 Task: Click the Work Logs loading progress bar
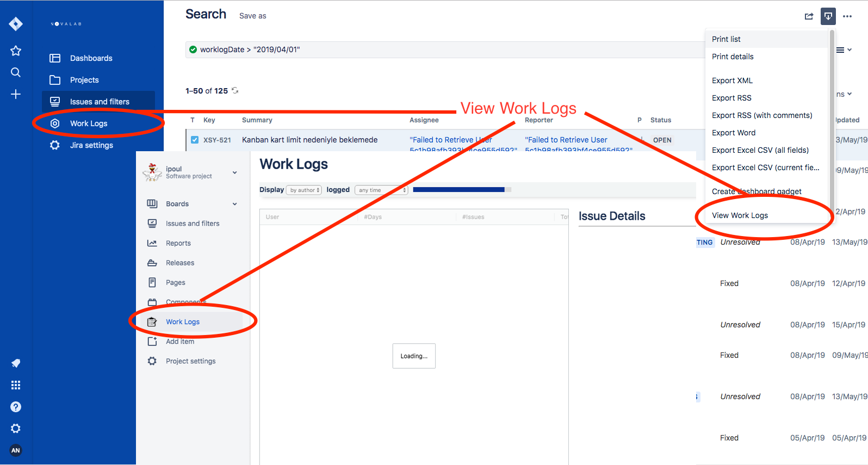point(462,190)
